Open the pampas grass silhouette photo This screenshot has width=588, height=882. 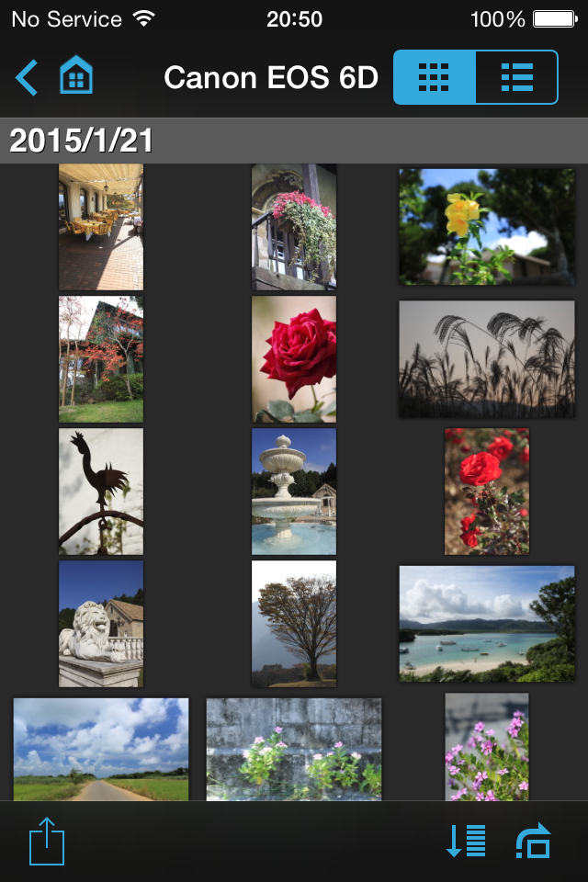[486, 359]
